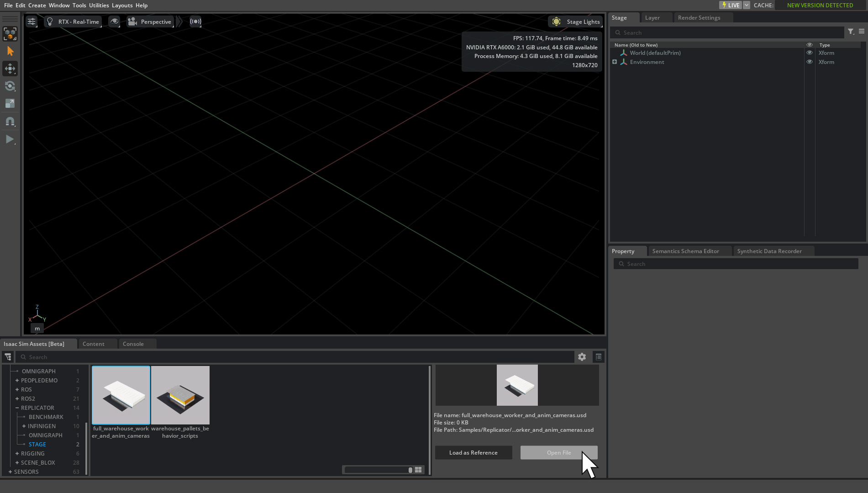
Task: Select the Move tool in left toolbar
Action: pyautogui.click(x=10, y=69)
